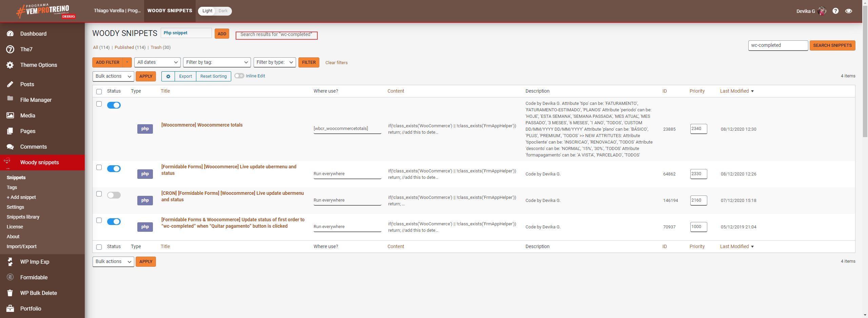
Task: Toggle status of snippet ID 70937
Action: click(114, 222)
